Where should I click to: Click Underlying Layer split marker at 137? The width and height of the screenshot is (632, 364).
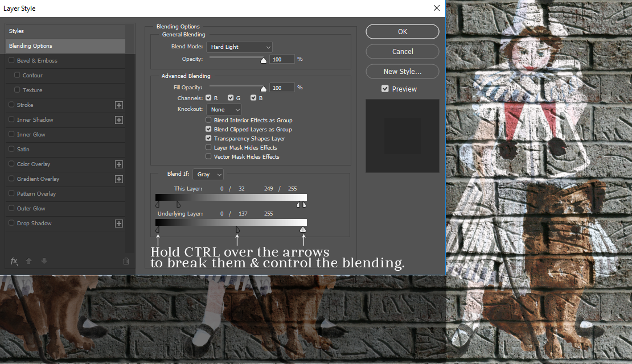coord(237,230)
